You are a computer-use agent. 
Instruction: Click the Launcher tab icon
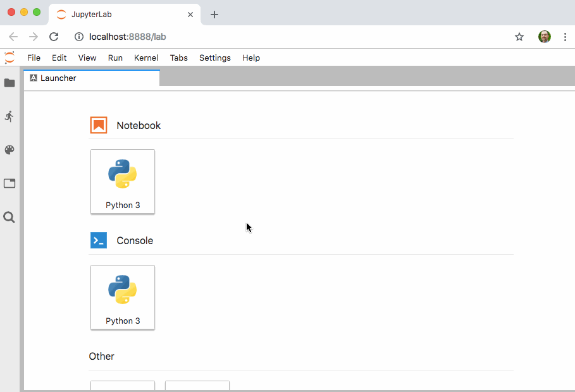click(x=34, y=78)
